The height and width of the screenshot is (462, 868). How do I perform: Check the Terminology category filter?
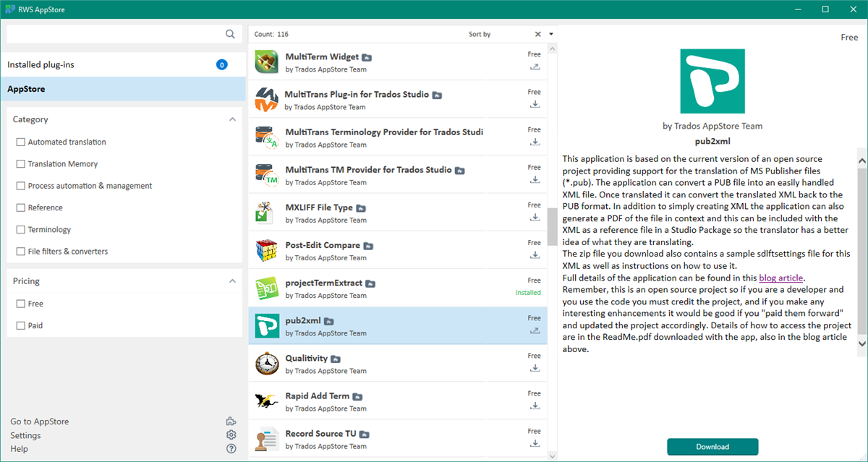21,230
